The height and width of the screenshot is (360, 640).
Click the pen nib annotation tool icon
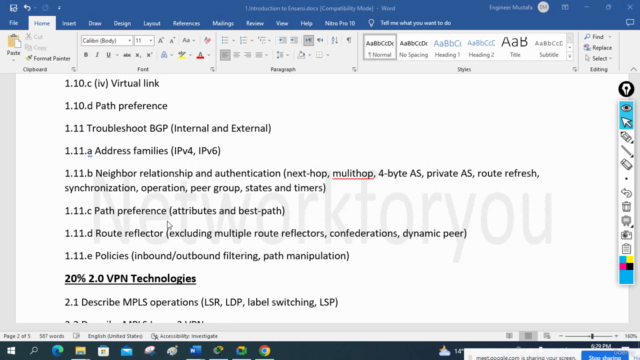pos(626,89)
